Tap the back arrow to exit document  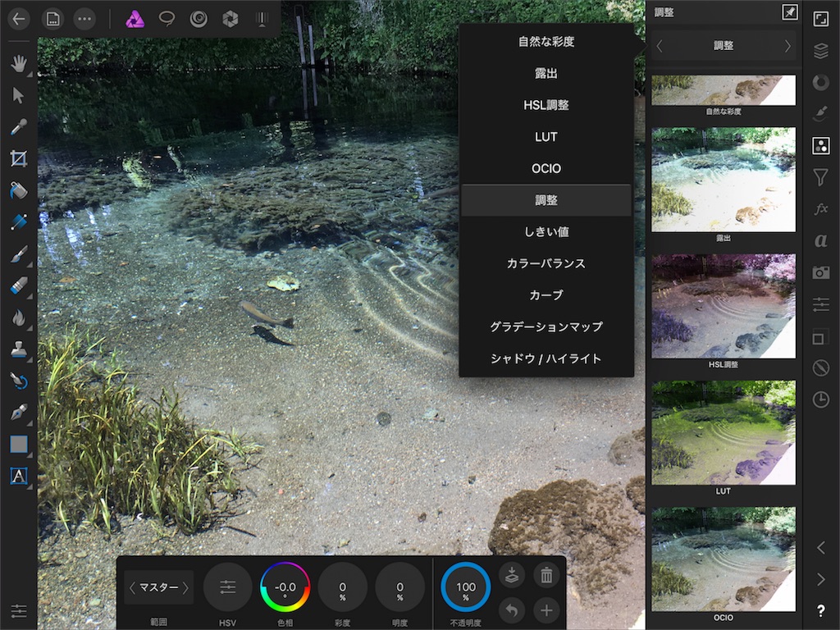[x=19, y=20]
